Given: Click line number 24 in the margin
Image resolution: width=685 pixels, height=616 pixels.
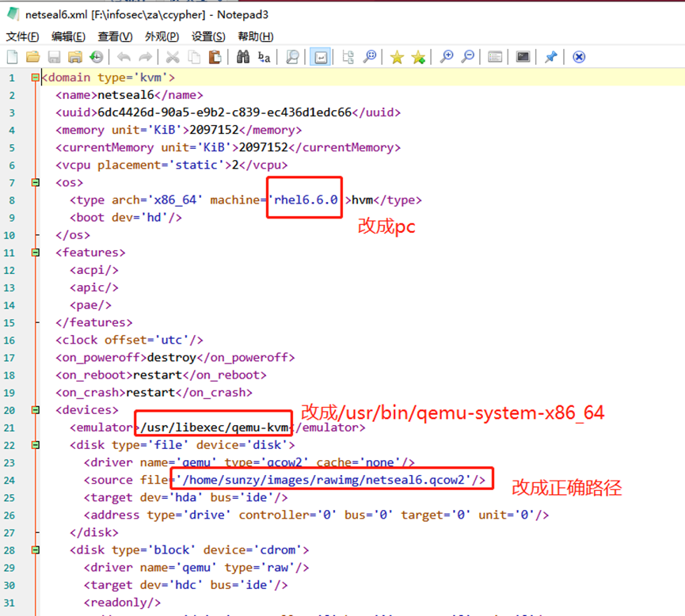Looking at the screenshot, I should pyautogui.click(x=10, y=480).
